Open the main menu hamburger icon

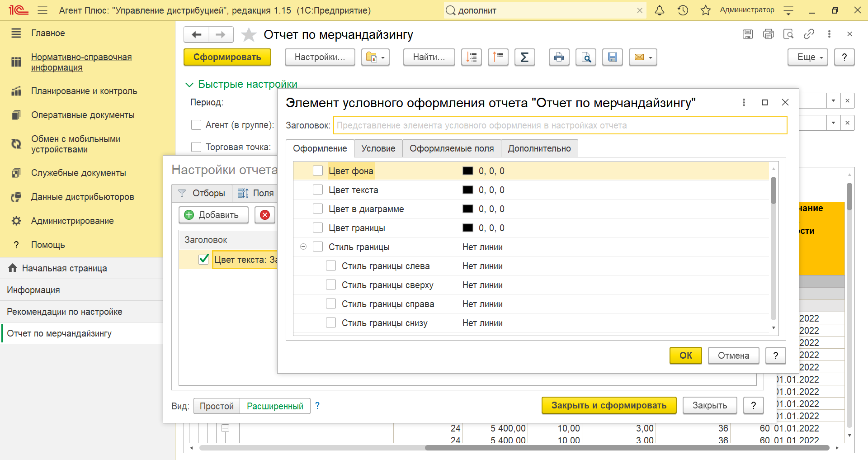pyautogui.click(x=42, y=10)
